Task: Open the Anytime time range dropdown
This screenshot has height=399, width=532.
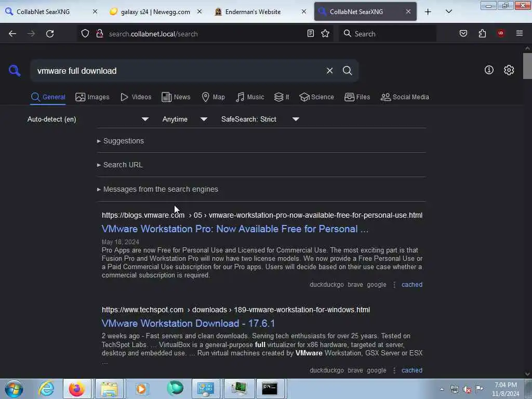Action: pyautogui.click(x=184, y=119)
